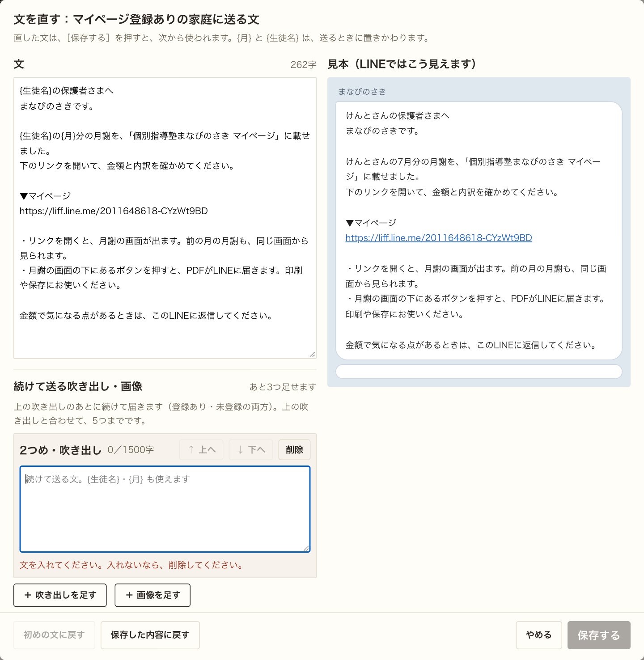Click the first preview message bubble

479,230
